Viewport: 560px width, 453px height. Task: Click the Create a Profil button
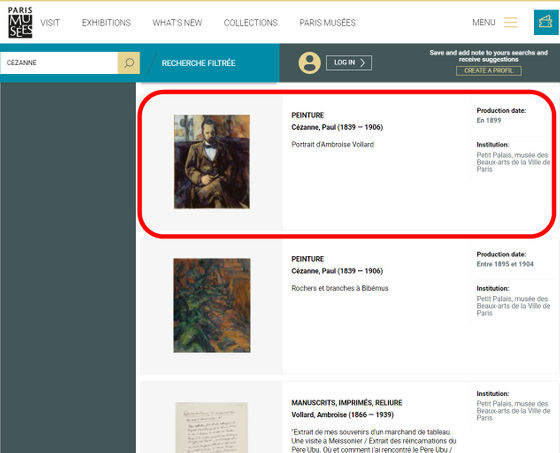(489, 71)
